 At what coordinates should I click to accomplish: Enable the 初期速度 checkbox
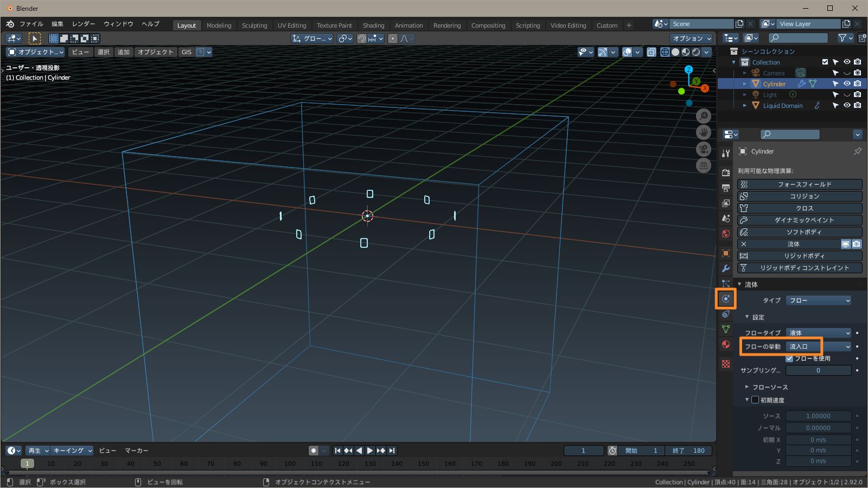[755, 400]
